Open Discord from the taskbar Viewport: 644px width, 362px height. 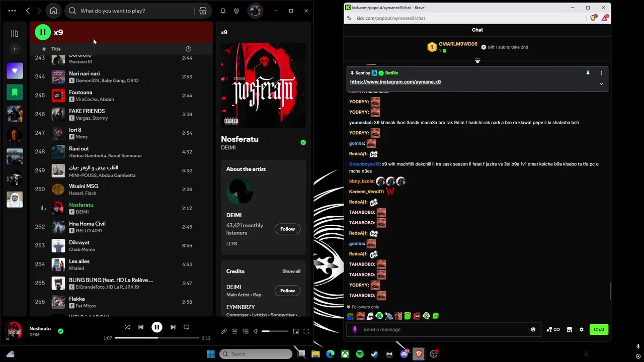tap(404, 354)
